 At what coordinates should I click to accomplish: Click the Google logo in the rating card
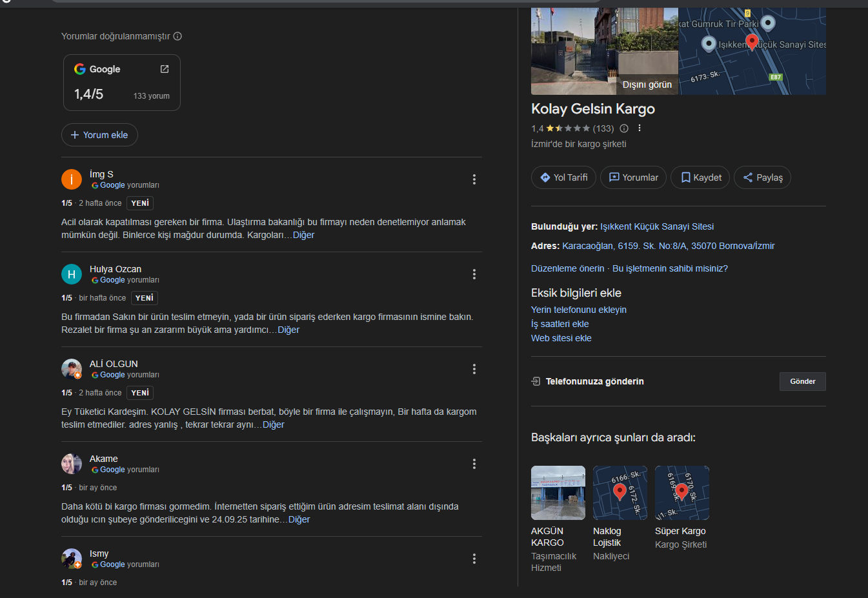click(80, 69)
